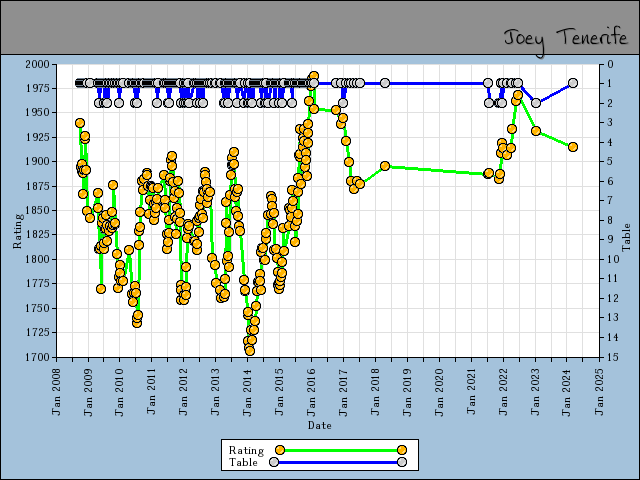Select the lowest rating point near 1706
The image size is (640, 480).
(250, 351)
